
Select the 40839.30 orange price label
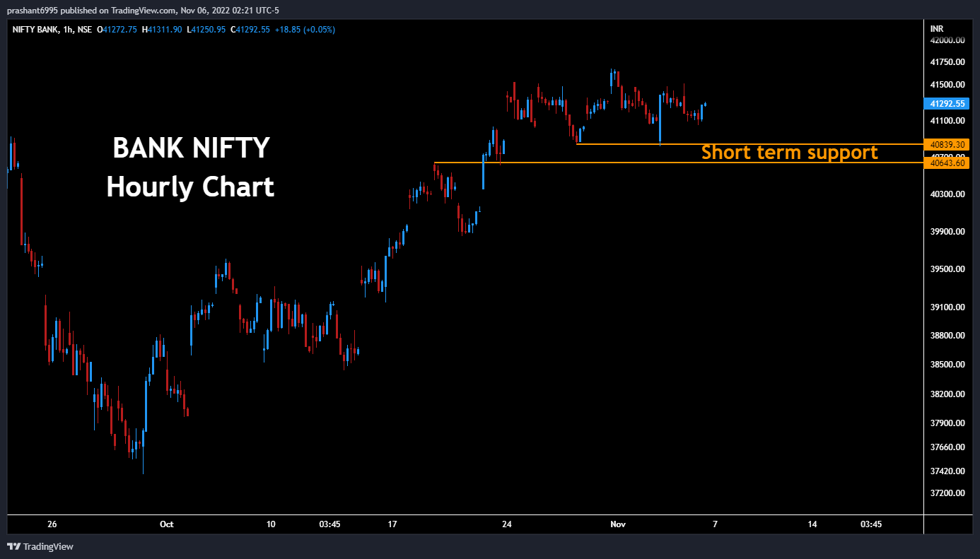coord(947,144)
